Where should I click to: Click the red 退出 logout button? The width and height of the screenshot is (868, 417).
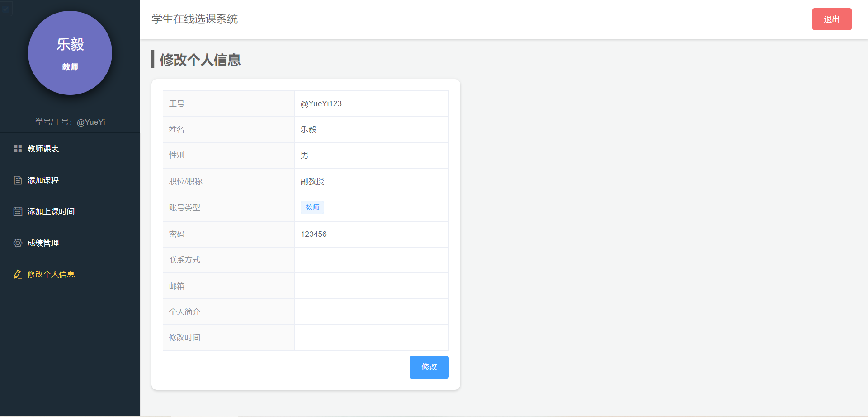click(x=832, y=19)
